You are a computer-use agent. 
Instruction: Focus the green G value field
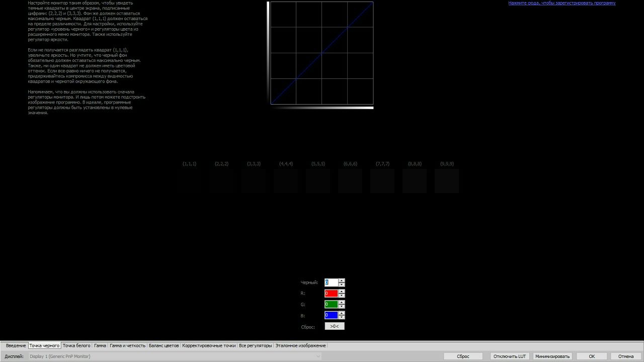331,305
